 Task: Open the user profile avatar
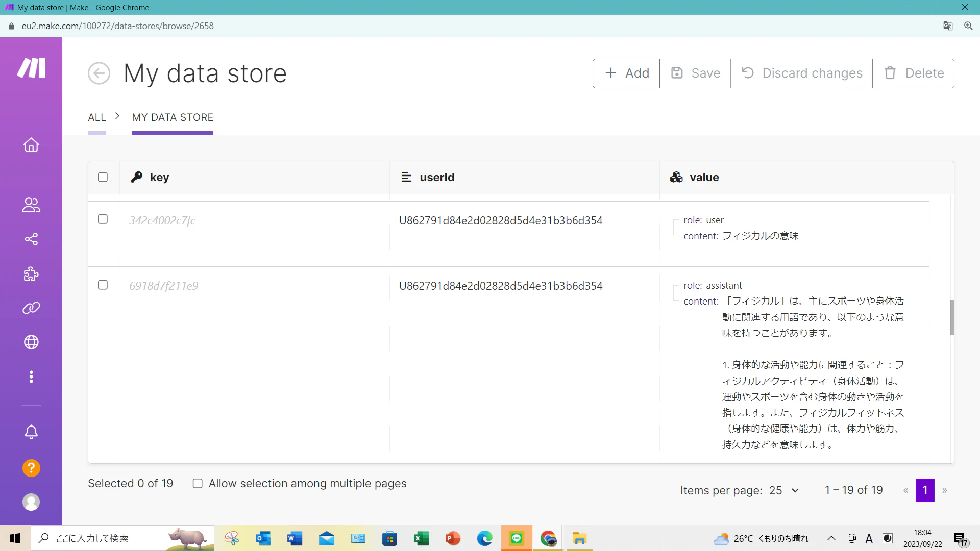31,502
